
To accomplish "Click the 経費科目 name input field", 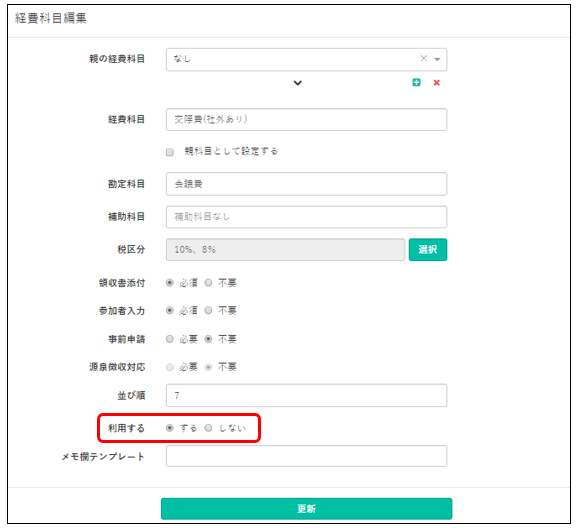I will coord(306,119).
